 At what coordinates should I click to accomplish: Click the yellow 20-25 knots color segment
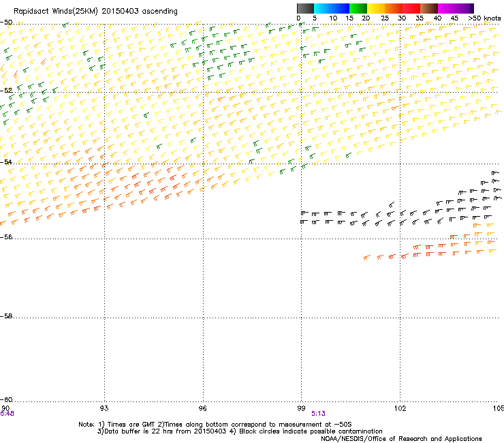coord(376,8)
